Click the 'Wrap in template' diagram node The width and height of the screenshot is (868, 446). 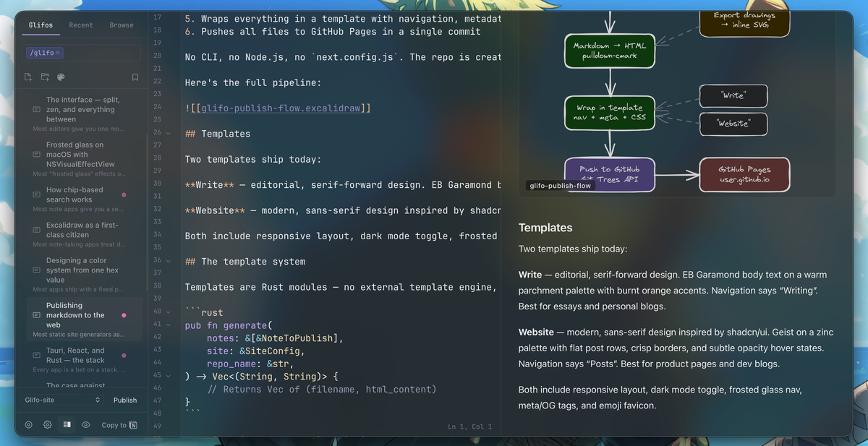[x=610, y=113]
